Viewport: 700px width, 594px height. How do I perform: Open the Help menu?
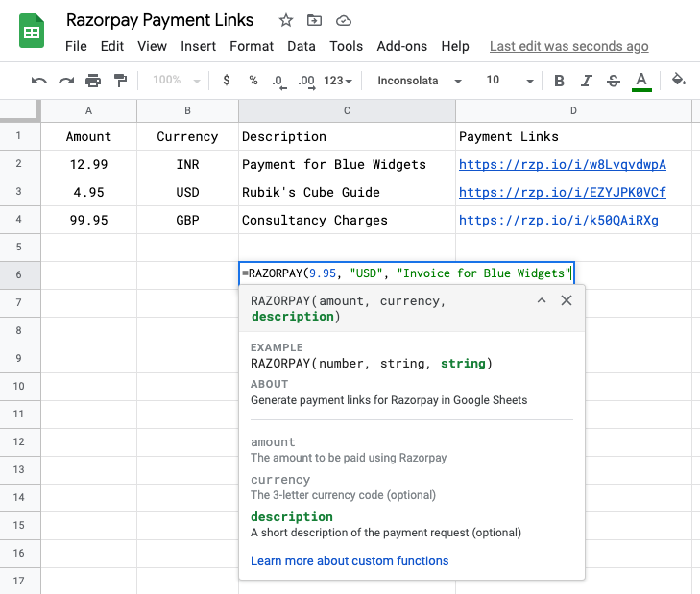455,46
